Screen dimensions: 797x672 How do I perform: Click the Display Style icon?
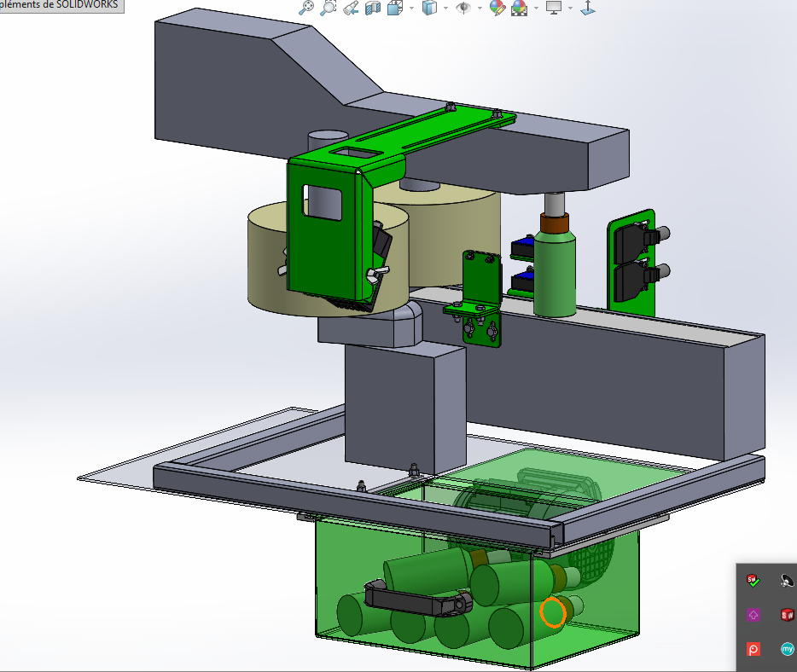[x=430, y=8]
